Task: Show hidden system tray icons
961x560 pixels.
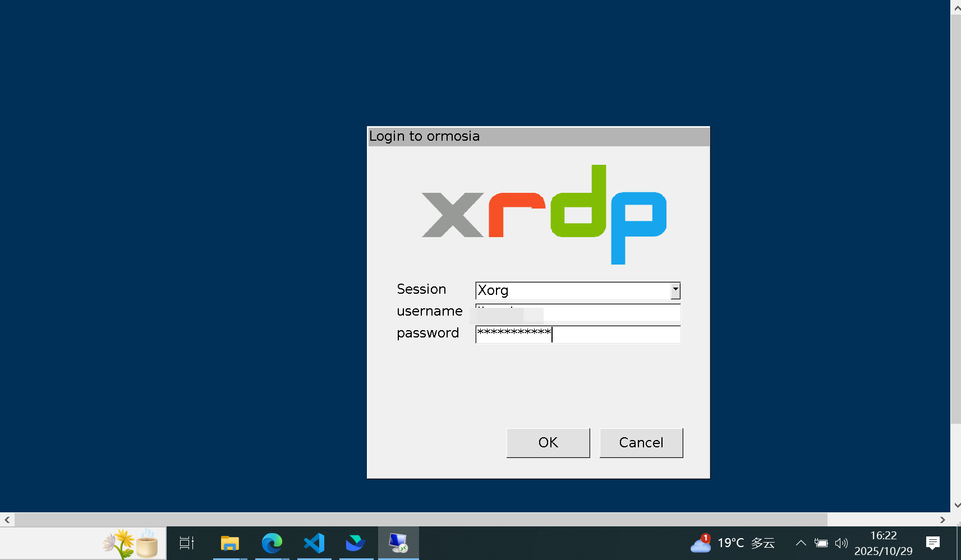Action: point(801,543)
